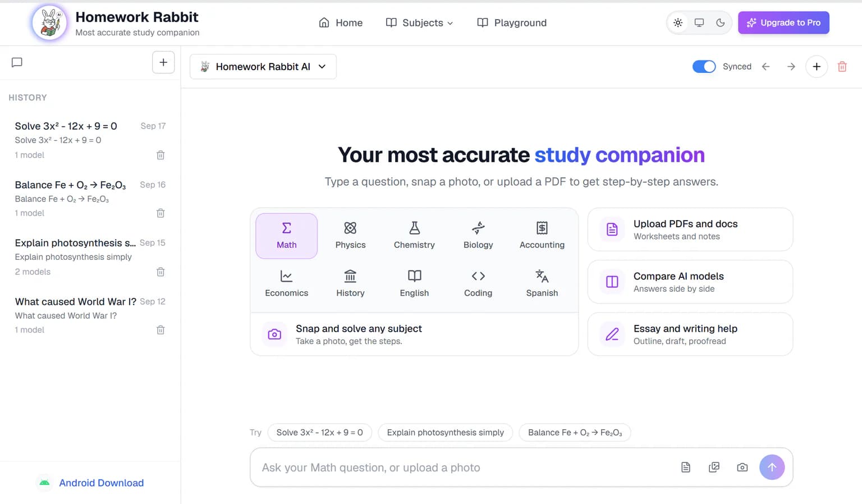
Task: Click the Homework Rabbit logo avatar
Action: pyautogui.click(x=49, y=23)
